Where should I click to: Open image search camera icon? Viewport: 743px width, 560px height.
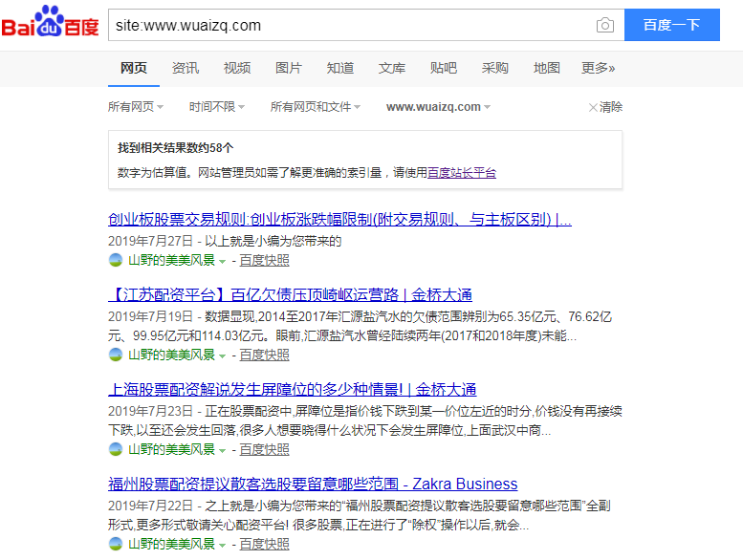(604, 25)
